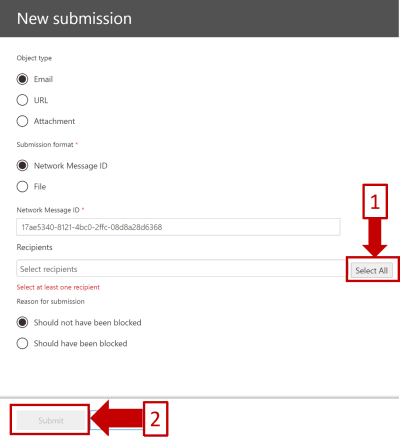Click the red number 2 annotation box
Image resolution: width=400 pixels, height=446 pixels.
(x=155, y=419)
